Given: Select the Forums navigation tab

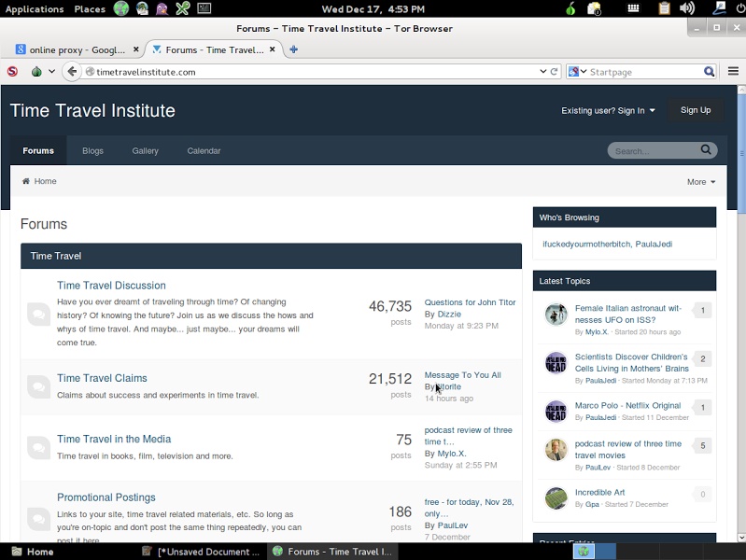Looking at the screenshot, I should click(x=38, y=150).
